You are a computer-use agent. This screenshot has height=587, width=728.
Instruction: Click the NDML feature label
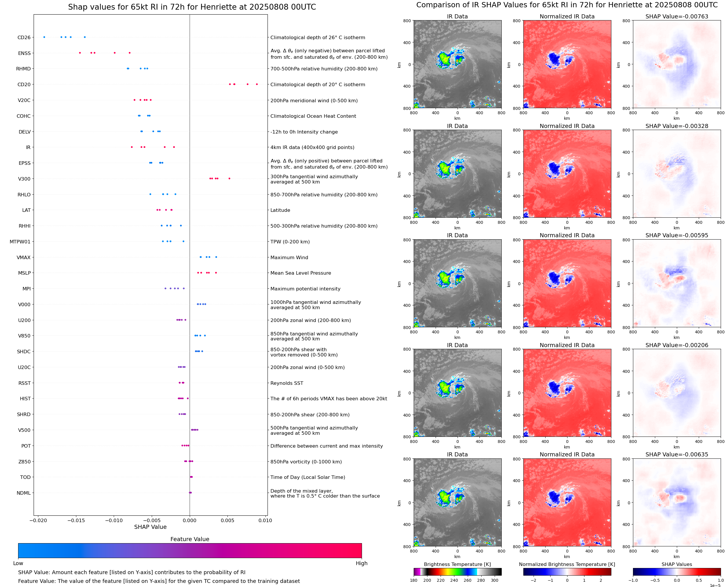pos(24,493)
